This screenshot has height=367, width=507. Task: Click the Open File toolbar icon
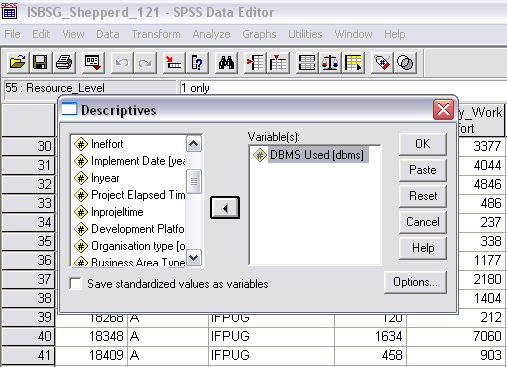pyautogui.click(x=18, y=62)
